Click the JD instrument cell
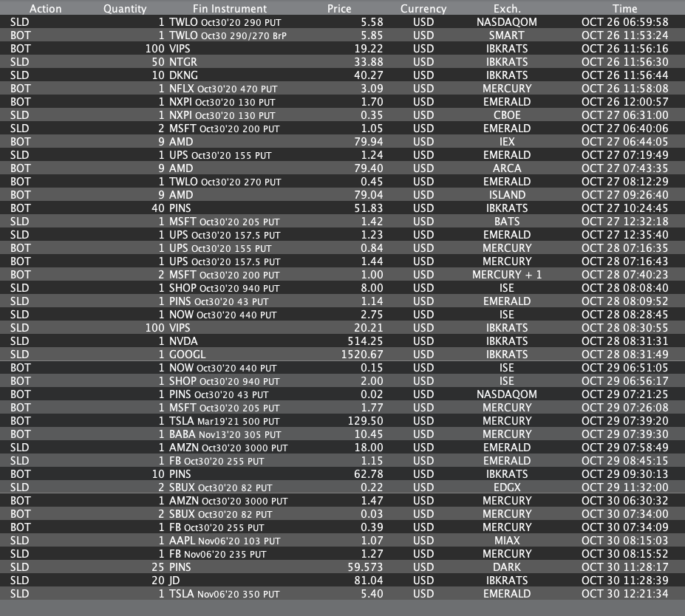Viewport: 685px width, 616px height. pyautogui.click(x=174, y=581)
